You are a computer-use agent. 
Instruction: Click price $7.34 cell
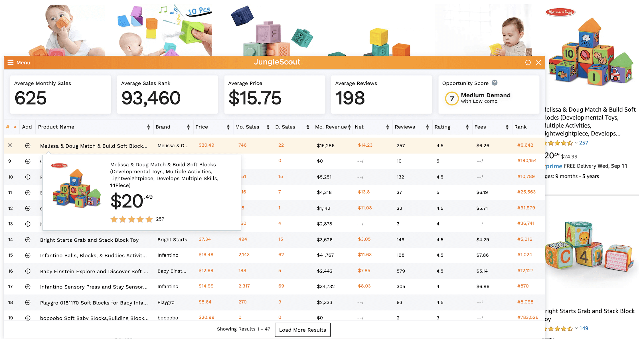point(205,239)
